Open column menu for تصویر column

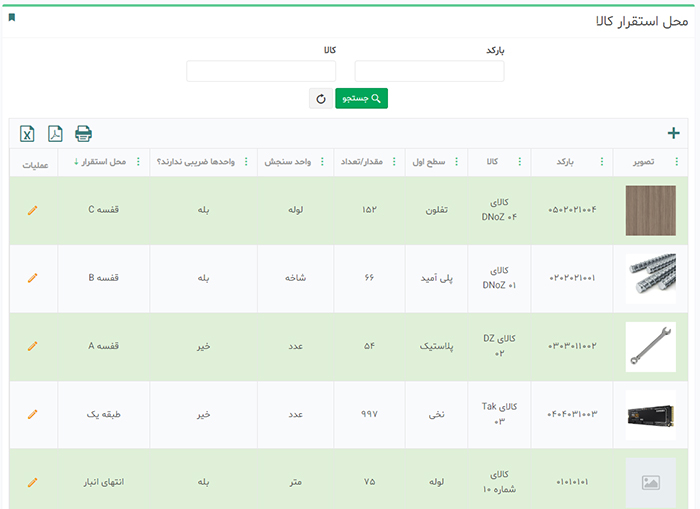[677, 162]
